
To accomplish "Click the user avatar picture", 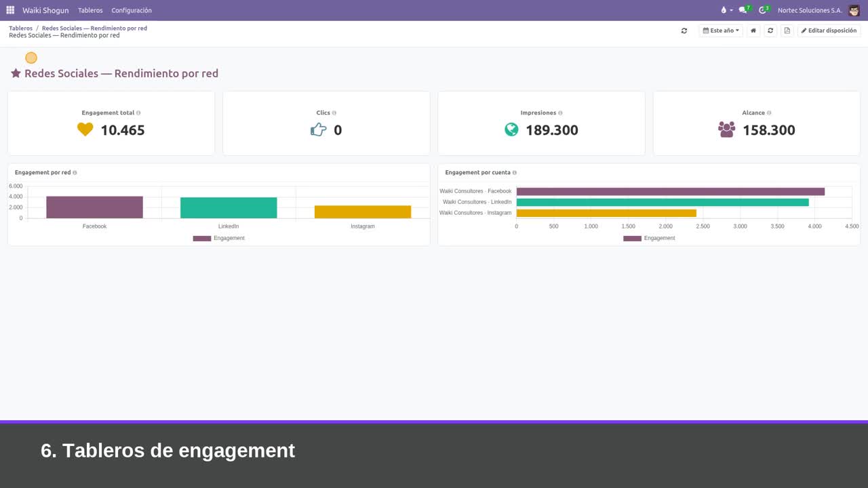I will [x=854, y=10].
